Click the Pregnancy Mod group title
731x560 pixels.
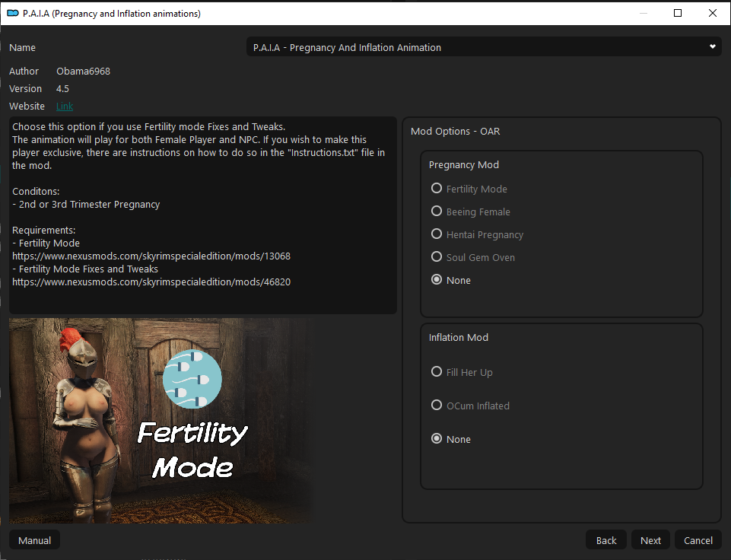463,164
